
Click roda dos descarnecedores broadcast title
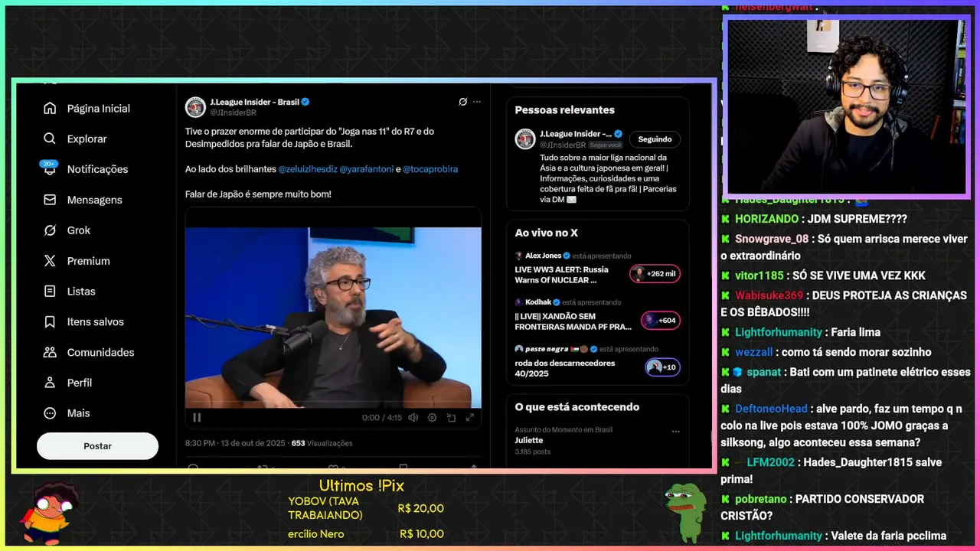(x=565, y=368)
